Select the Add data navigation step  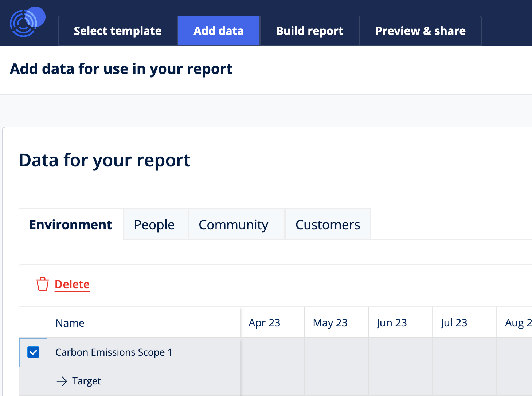[218, 31]
